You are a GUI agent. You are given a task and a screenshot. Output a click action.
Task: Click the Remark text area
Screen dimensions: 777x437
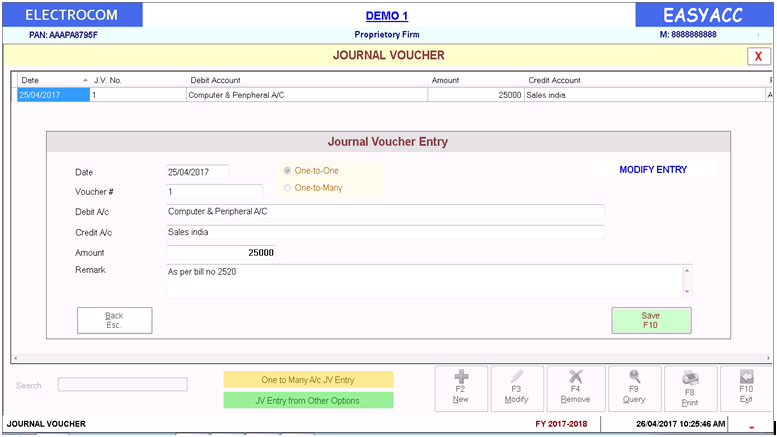click(x=425, y=281)
